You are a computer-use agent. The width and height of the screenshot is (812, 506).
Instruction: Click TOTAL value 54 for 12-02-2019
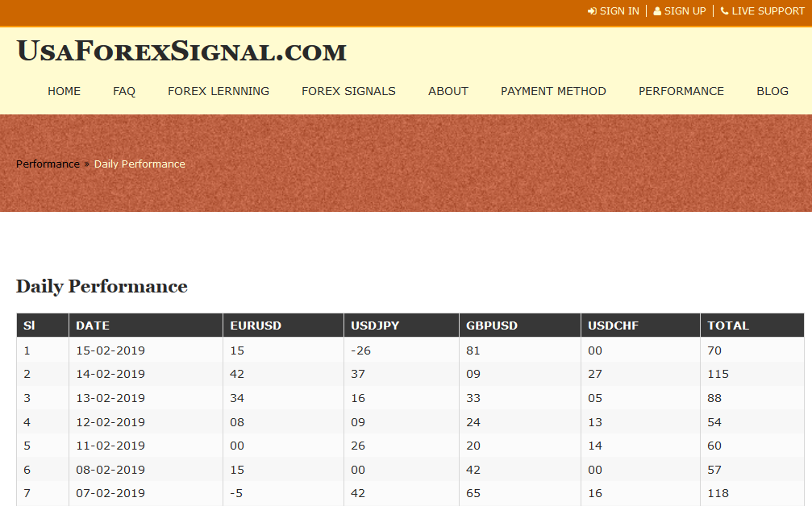[714, 422]
